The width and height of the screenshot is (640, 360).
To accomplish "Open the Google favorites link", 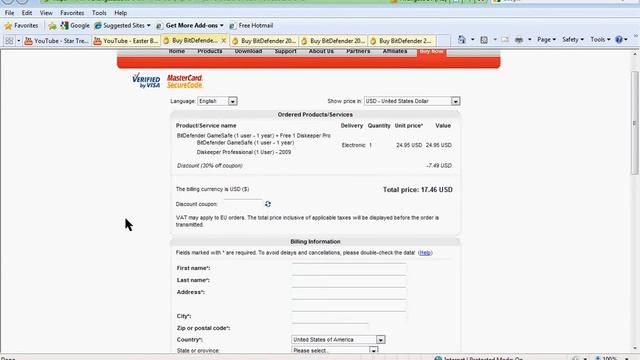I will (x=75, y=26).
